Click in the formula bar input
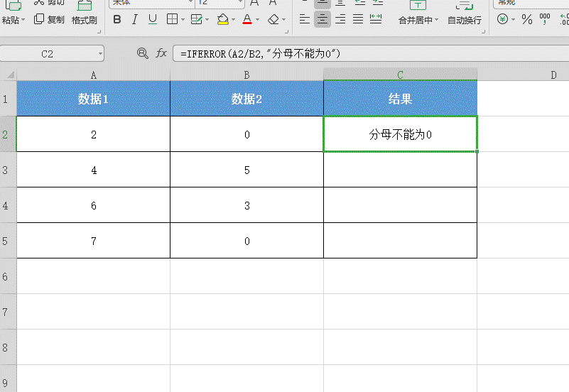The height and width of the screenshot is (392, 569). point(370,54)
